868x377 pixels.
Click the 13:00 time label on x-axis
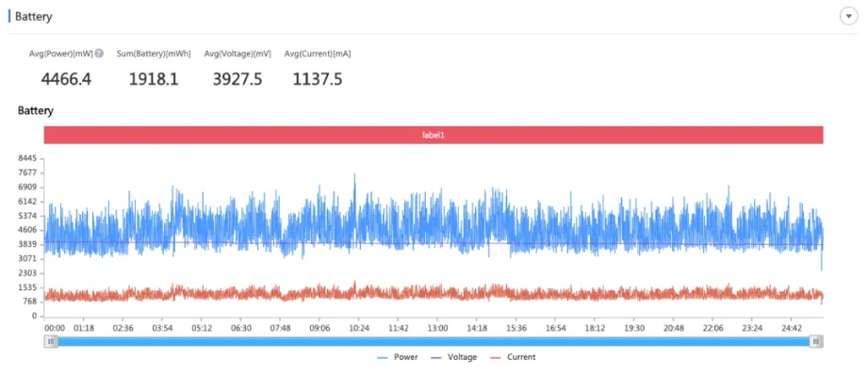[437, 328]
